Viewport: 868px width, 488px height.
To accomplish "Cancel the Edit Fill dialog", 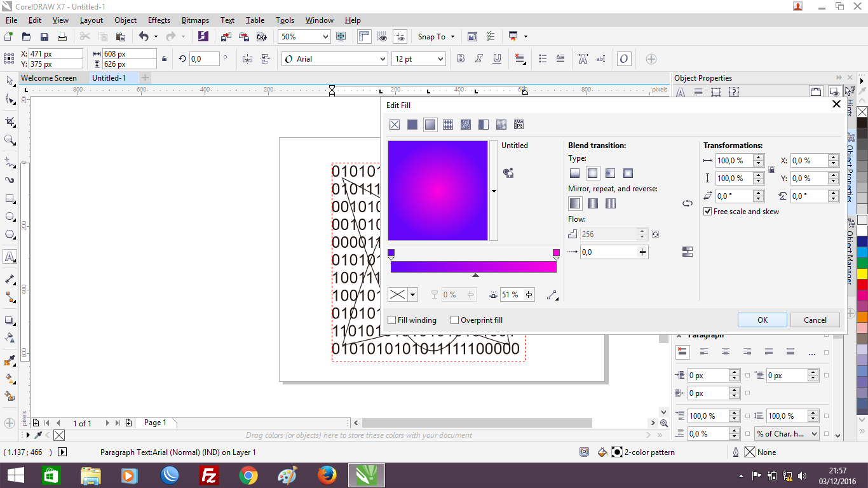I will [815, 320].
